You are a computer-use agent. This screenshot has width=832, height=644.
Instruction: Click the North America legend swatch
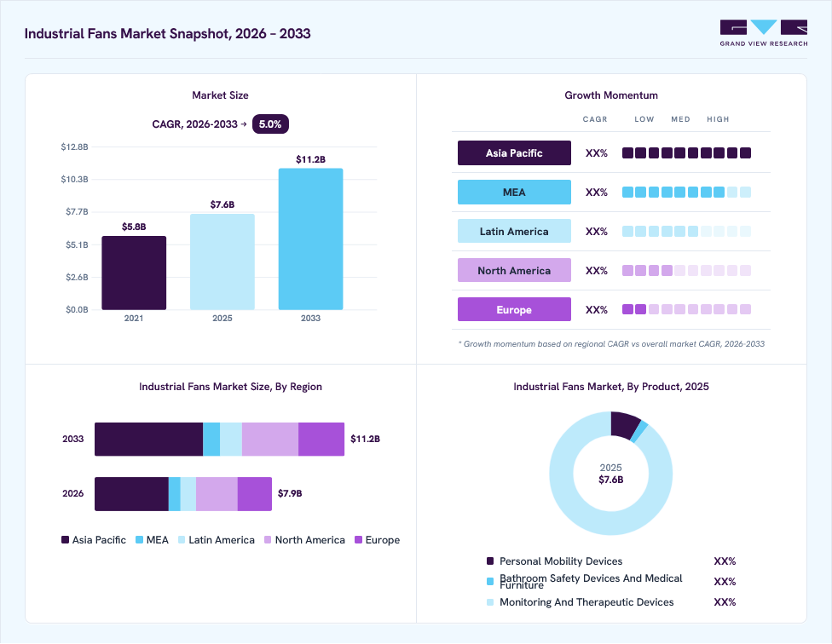[x=268, y=540]
